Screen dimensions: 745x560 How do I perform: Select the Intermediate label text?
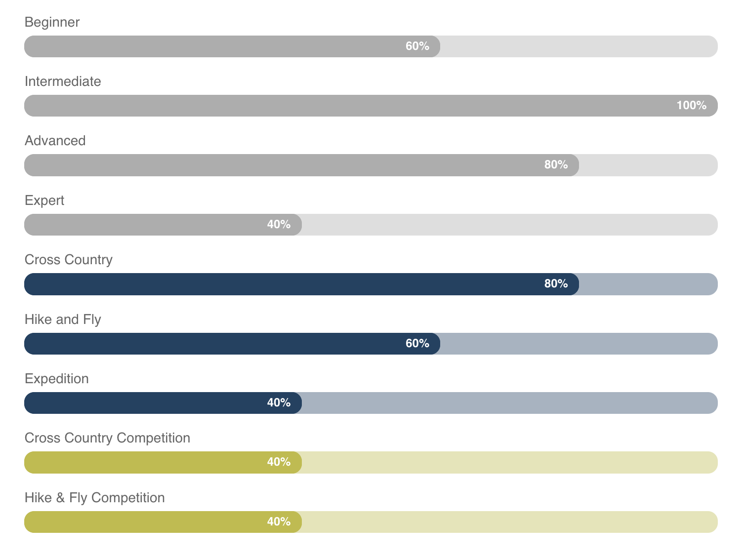coord(63,81)
